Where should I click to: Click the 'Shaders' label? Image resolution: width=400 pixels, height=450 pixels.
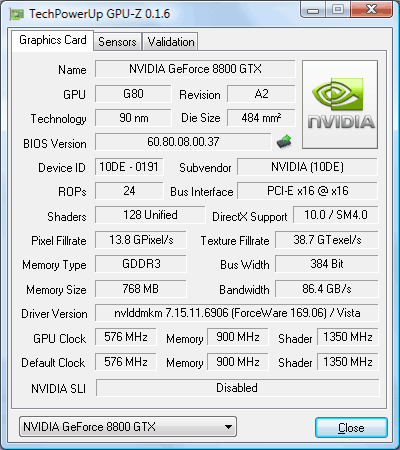click(67, 217)
